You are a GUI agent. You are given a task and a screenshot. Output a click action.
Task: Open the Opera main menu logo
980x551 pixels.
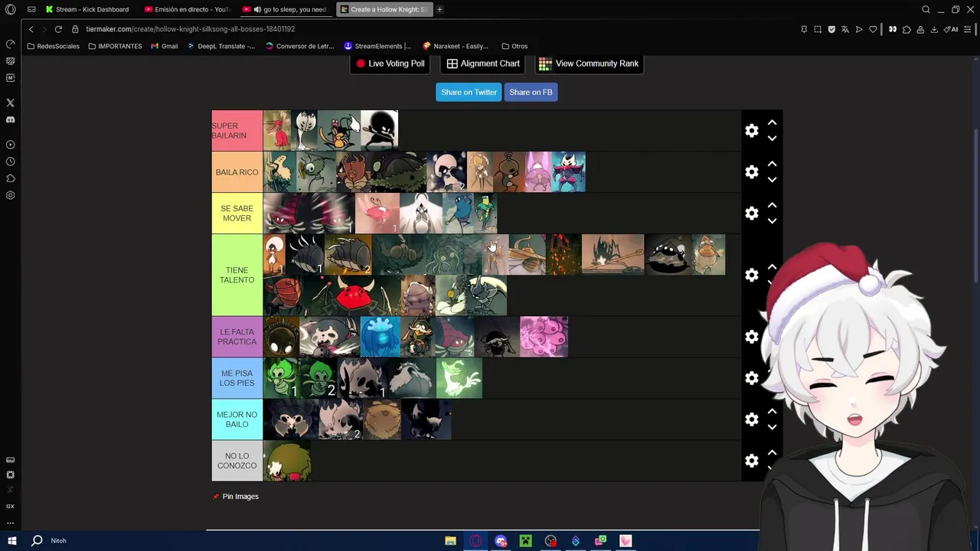[x=10, y=9]
